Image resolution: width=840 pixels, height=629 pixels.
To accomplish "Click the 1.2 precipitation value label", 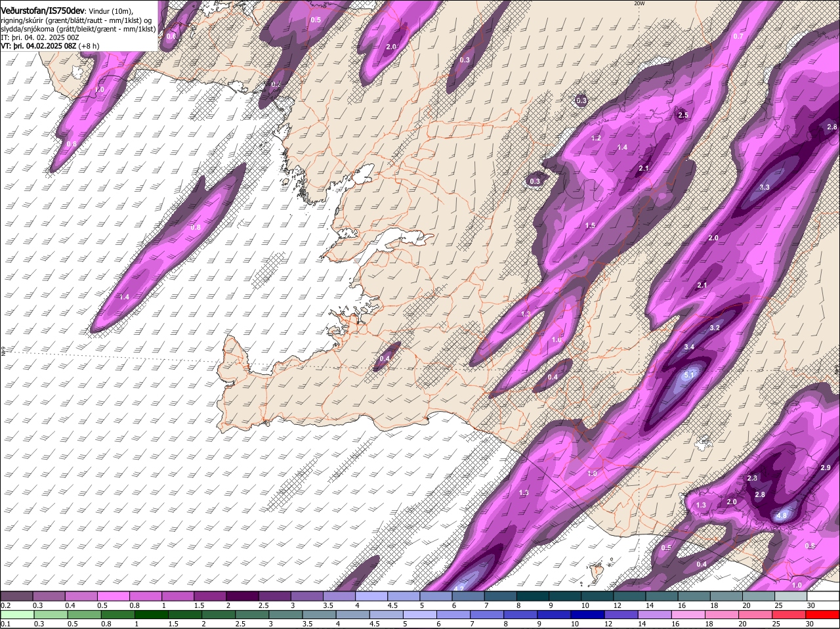I will pyautogui.click(x=597, y=138).
